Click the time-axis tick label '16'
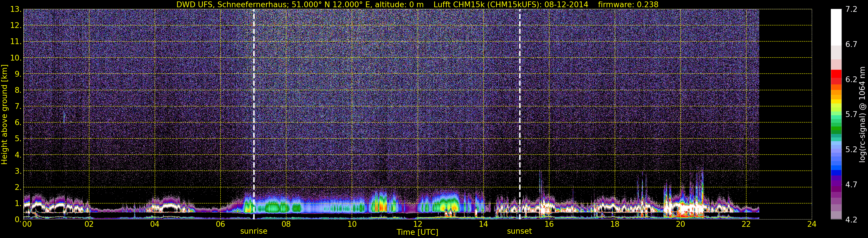This screenshot has height=238, width=868. click(549, 224)
